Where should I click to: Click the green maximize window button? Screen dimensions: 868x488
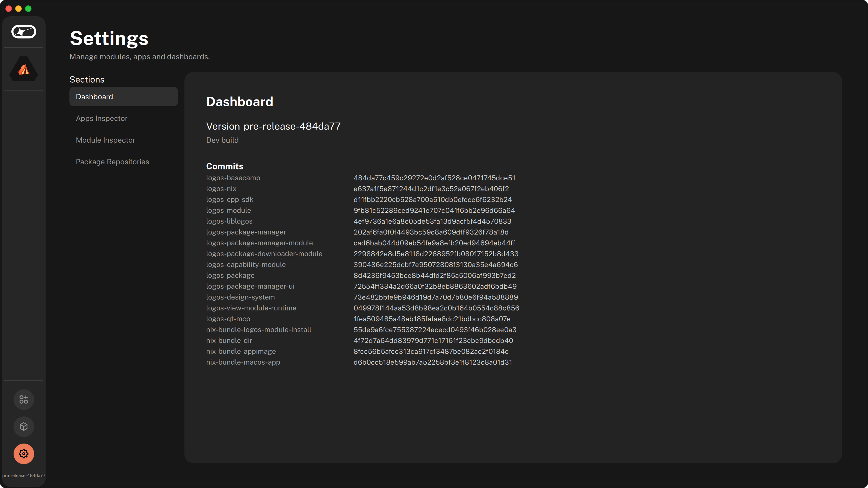(x=28, y=9)
